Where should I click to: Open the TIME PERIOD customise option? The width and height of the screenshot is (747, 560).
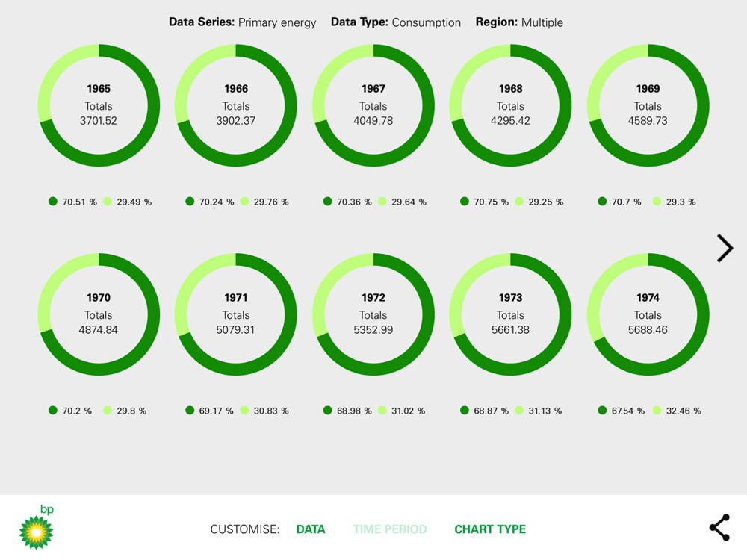[x=390, y=529]
